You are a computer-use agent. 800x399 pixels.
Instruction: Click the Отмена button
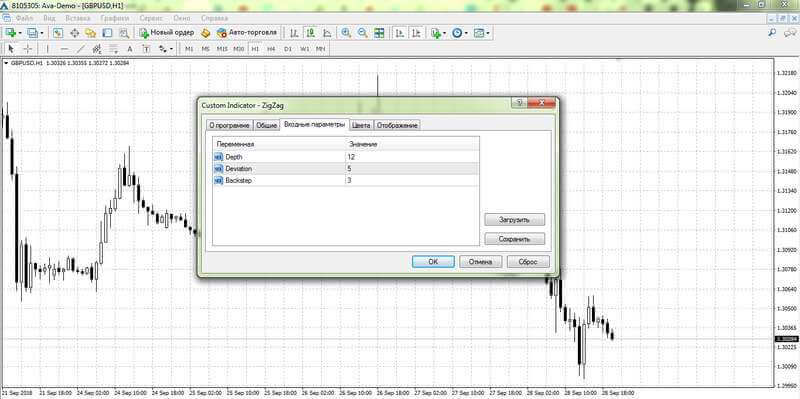point(481,262)
